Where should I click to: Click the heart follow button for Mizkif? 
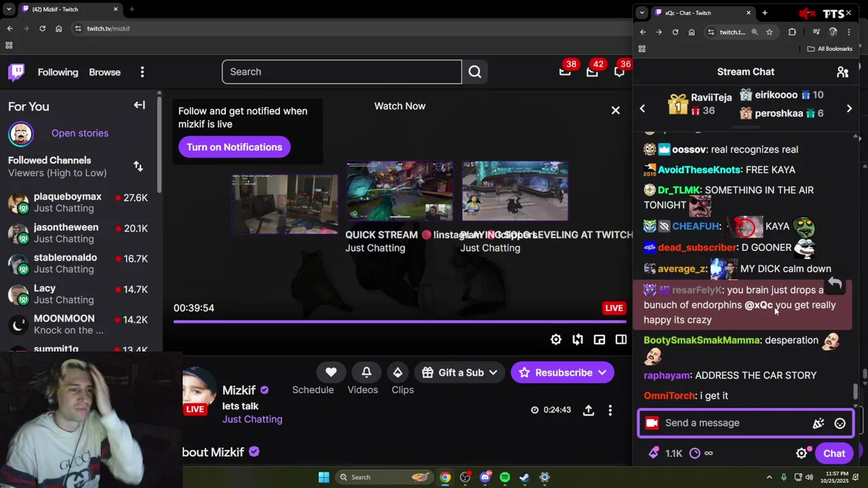pos(331,372)
